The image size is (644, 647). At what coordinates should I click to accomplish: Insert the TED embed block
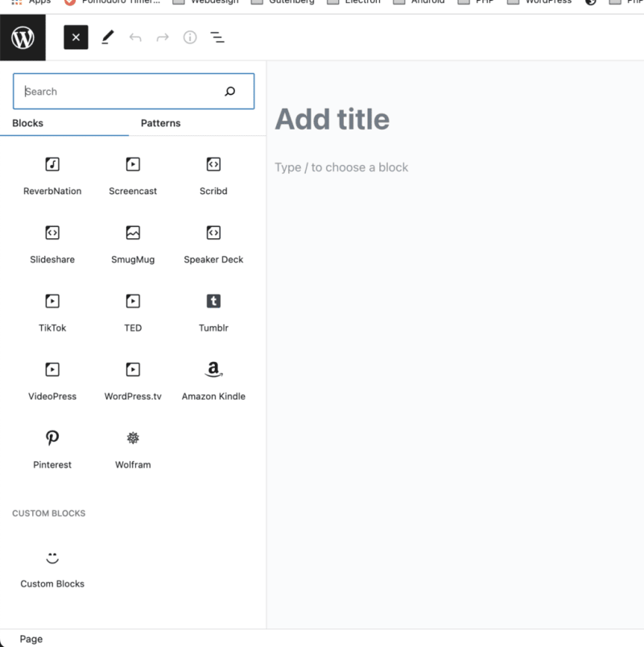tap(133, 313)
